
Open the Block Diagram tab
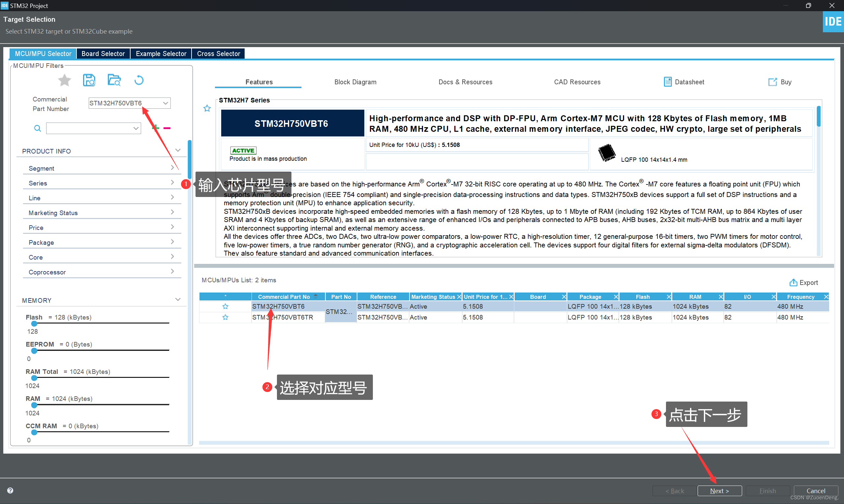(x=355, y=82)
